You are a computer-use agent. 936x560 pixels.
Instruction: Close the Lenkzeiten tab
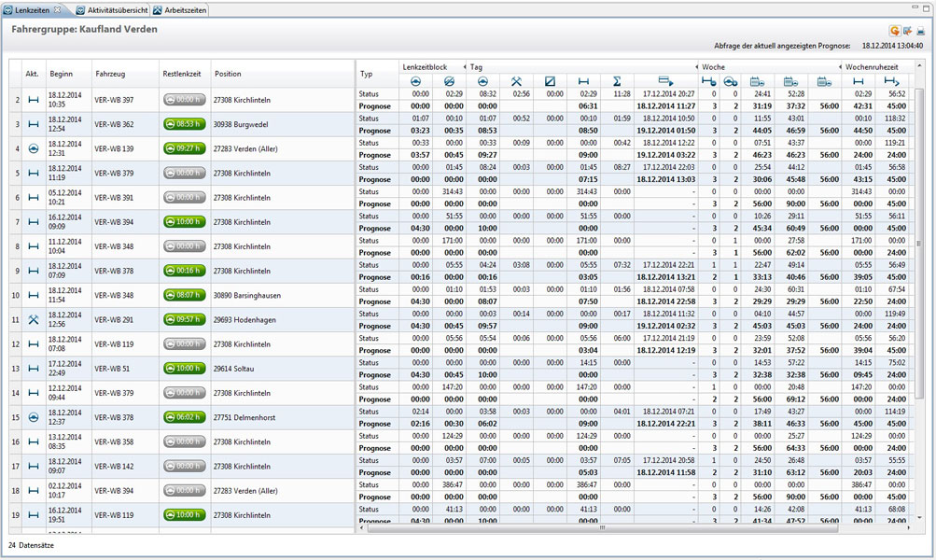[57, 9]
